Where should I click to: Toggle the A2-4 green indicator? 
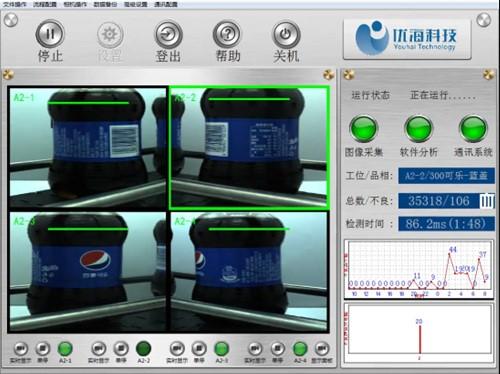pyautogui.click(x=300, y=349)
